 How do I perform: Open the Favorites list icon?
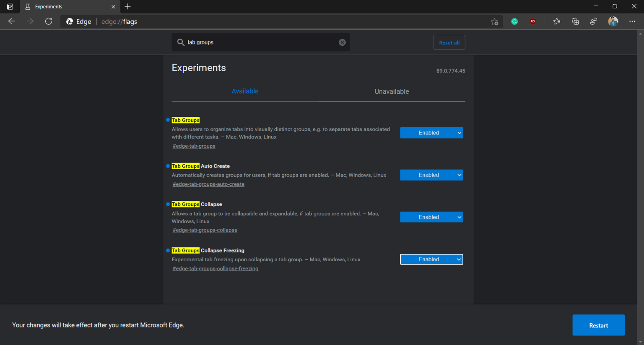click(557, 21)
